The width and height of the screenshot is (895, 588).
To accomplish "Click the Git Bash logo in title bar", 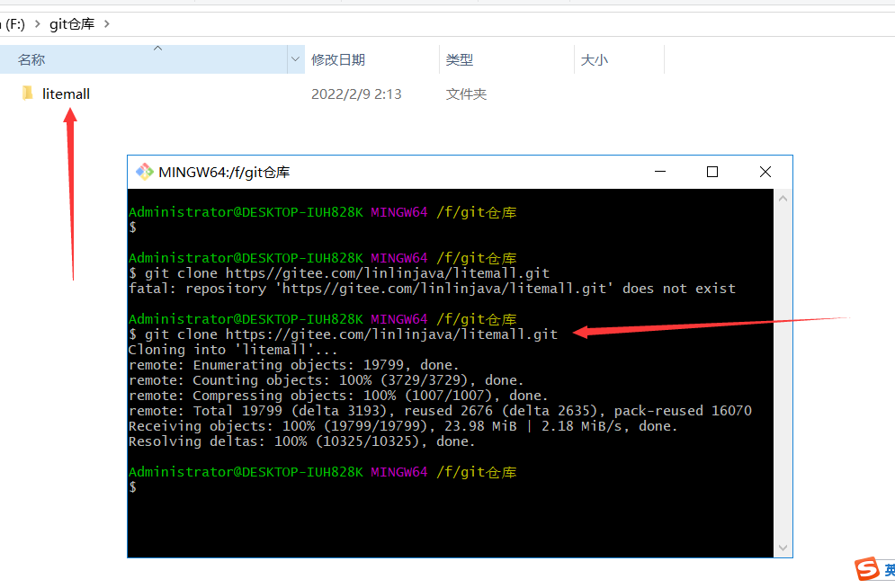I will pos(145,172).
